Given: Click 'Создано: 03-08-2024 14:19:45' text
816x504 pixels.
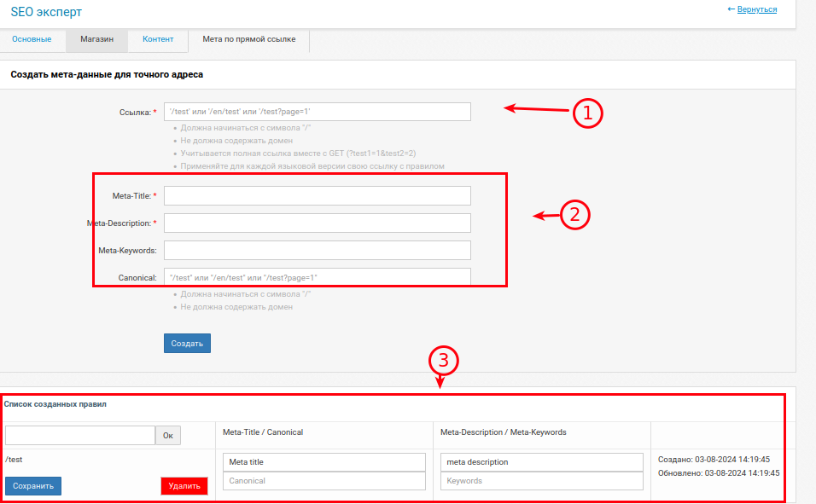Looking at the screenshot, I should point(714,460).
